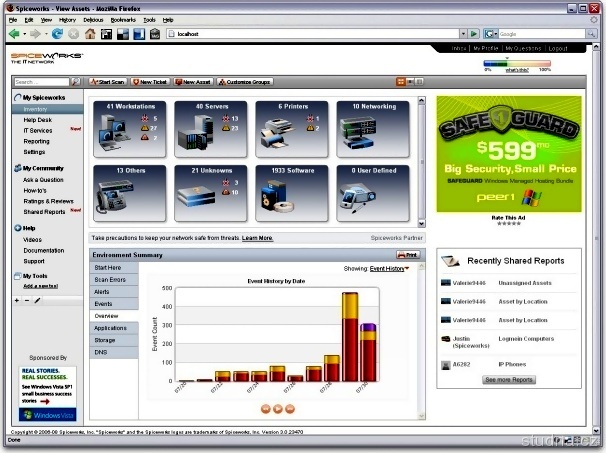
Task: Open the 13 Others group tile
Action: click(x=130, y=193)
